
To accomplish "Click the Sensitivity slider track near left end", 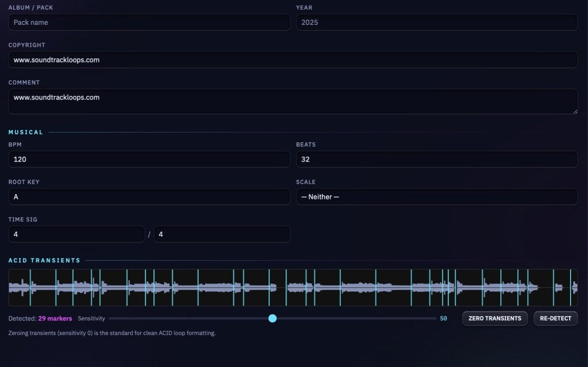I will 116,318.
